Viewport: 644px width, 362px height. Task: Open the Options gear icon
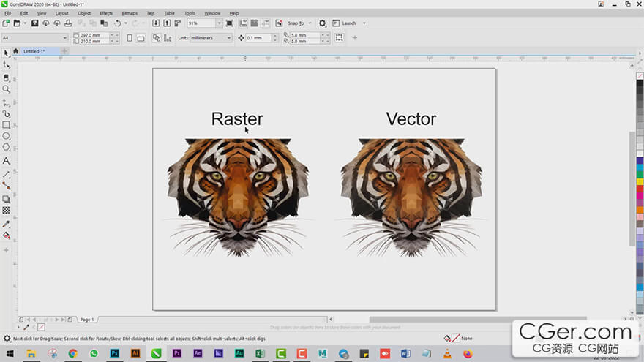[322, 23]
